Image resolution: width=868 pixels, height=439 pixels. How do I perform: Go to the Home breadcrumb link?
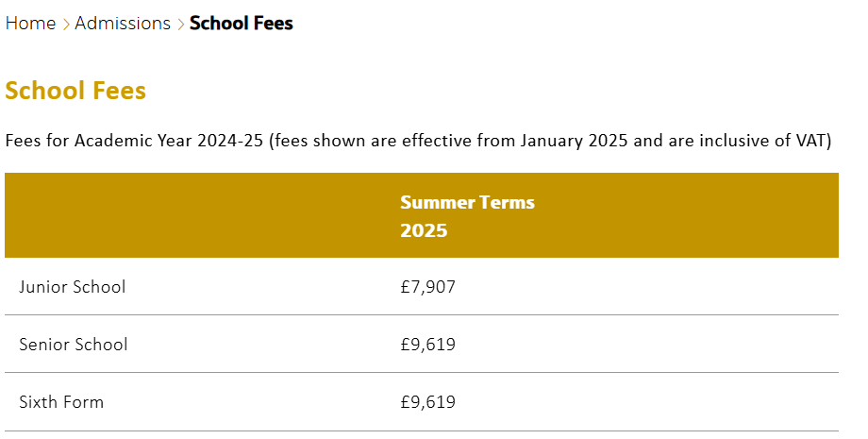[30, 24]
